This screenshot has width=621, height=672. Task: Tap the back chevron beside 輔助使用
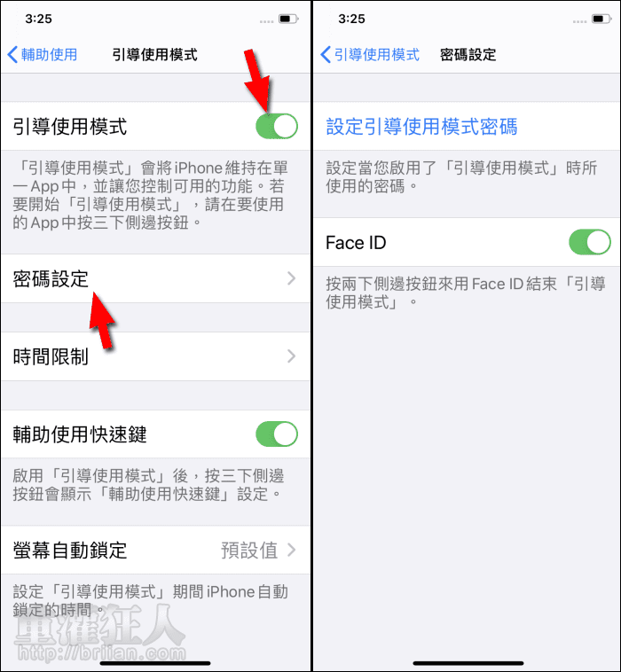pyautogui.click(x=13, y=54)
